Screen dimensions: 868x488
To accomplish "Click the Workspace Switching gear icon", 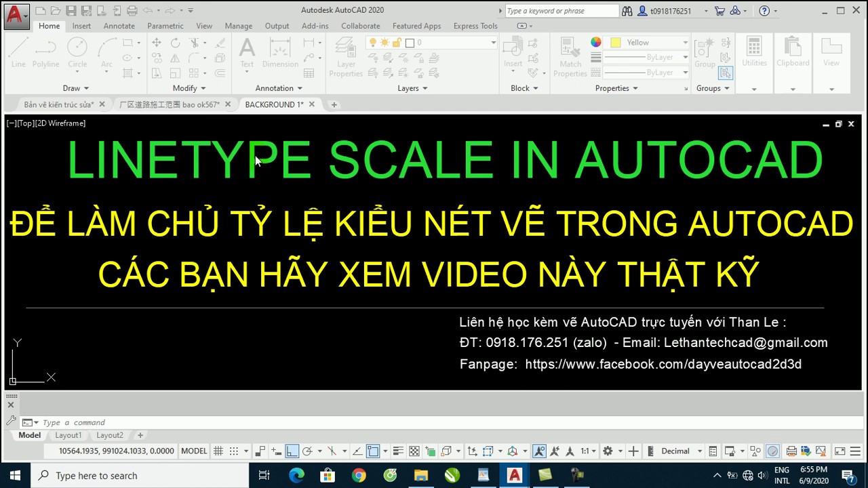I will coord(608,451).
